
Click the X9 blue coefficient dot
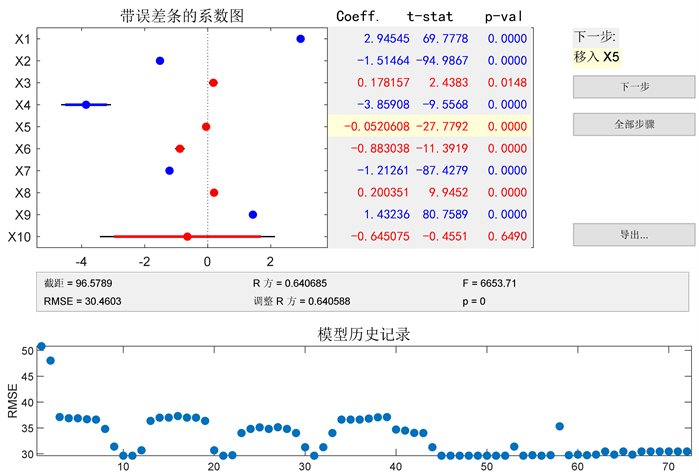tap(253, 215)
